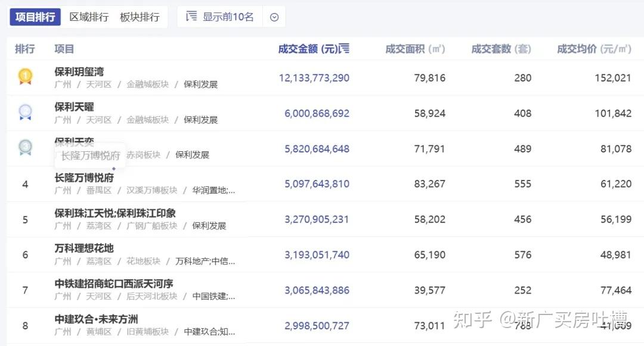
Task: Click units value 408
Action: point(523,113)
